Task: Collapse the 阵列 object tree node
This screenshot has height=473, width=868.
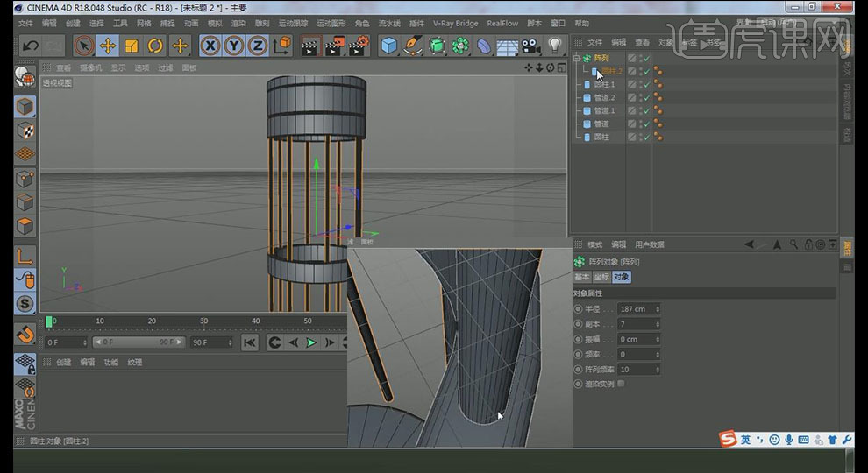Action: pyautogui.click(x=576, y=58)
